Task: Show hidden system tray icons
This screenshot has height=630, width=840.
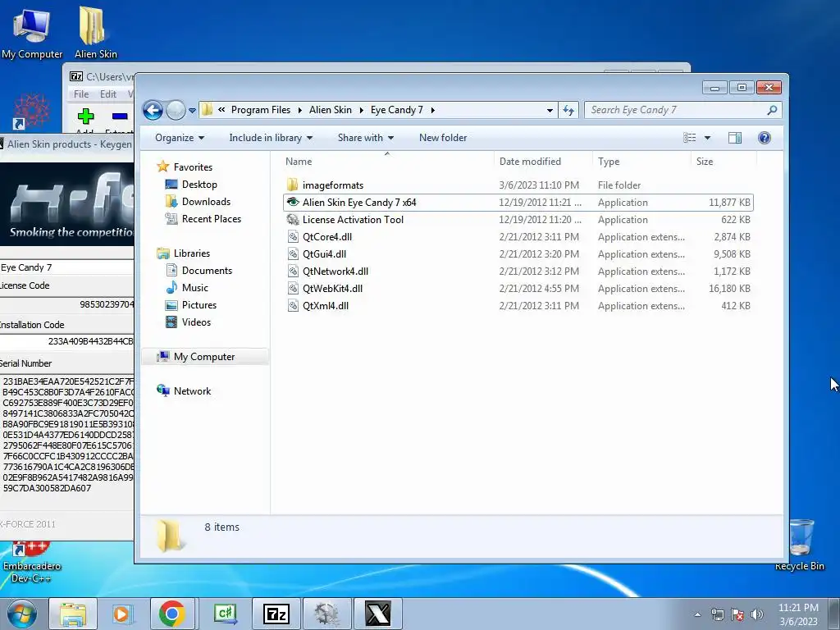Action: coord(697,614)
